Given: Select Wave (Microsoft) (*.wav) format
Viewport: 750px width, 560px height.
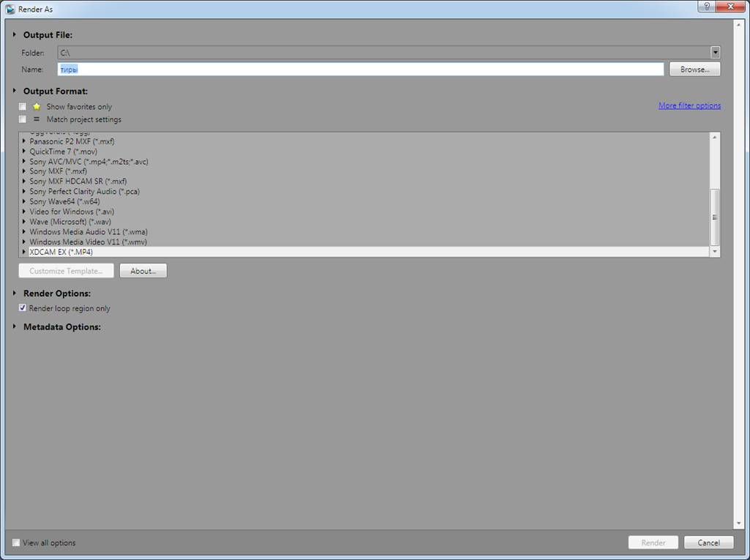Looking at the screenshot, I should pyautogui.click(x=70, y=222).
